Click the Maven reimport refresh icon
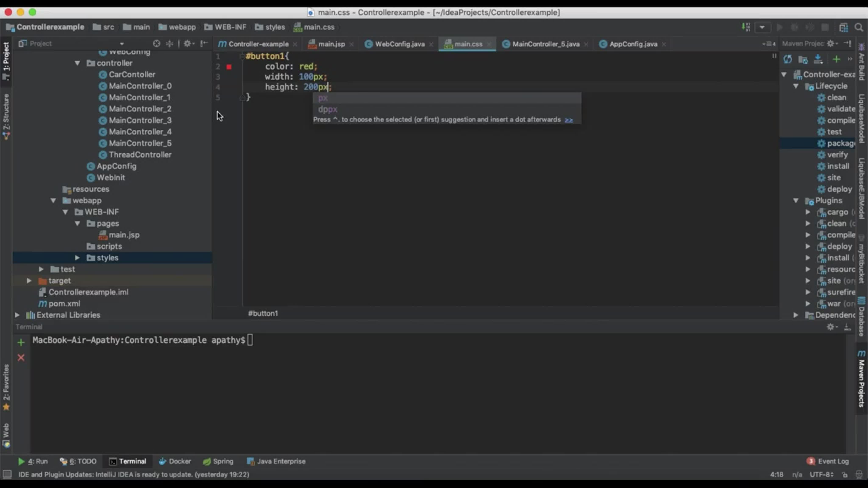Viewport: 868px width, 488px height. point(787,60)
